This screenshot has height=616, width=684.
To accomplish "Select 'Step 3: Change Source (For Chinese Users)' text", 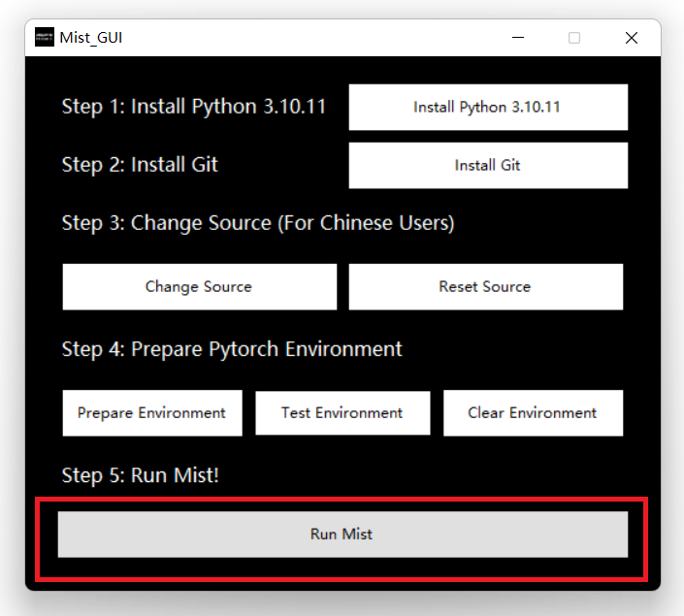I will pyautogui.click(x=258, y=223).
